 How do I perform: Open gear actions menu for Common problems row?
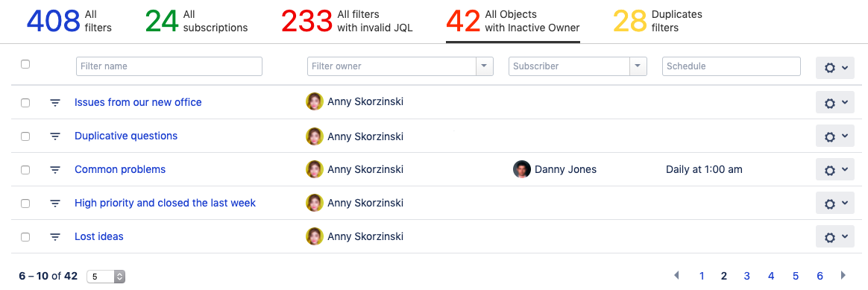click(834, 169)
